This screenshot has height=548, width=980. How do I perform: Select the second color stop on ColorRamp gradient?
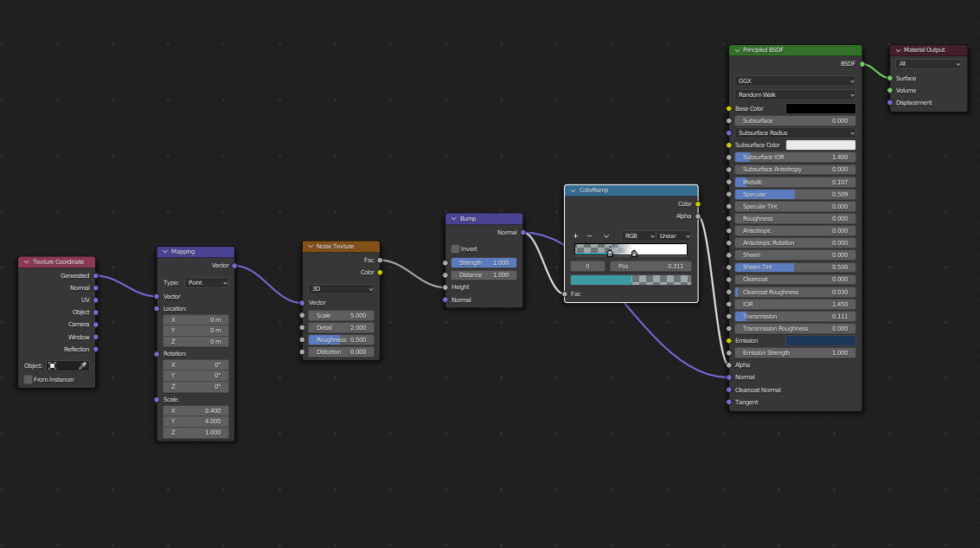pyautogui.click(x=634, y=254)
